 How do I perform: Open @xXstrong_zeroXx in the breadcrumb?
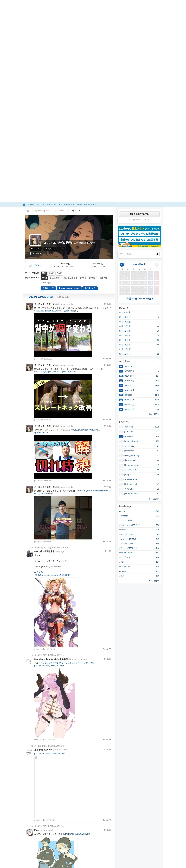[x=44, y=211]
